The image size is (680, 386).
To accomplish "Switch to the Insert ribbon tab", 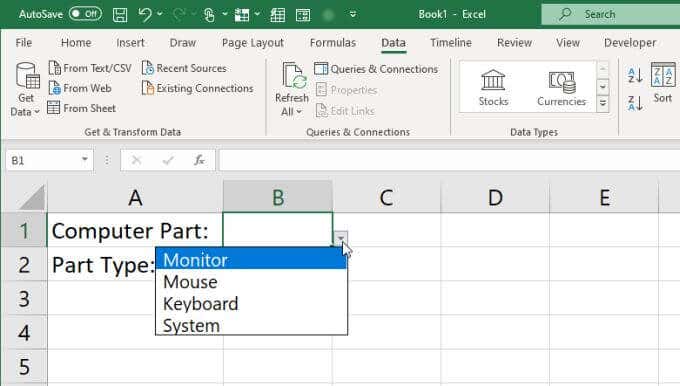I will pyautogui.click(x=131, y=43).
